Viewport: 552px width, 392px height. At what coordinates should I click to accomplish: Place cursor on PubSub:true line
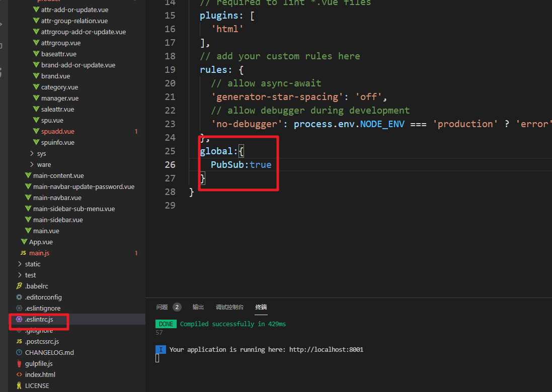click(x=241, y=164)
